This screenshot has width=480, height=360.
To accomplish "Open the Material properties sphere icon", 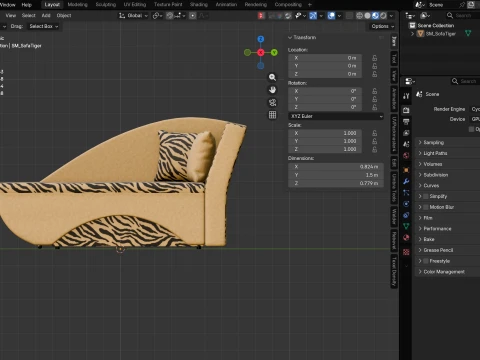I will pyautogui.click(x=406, y=238).
